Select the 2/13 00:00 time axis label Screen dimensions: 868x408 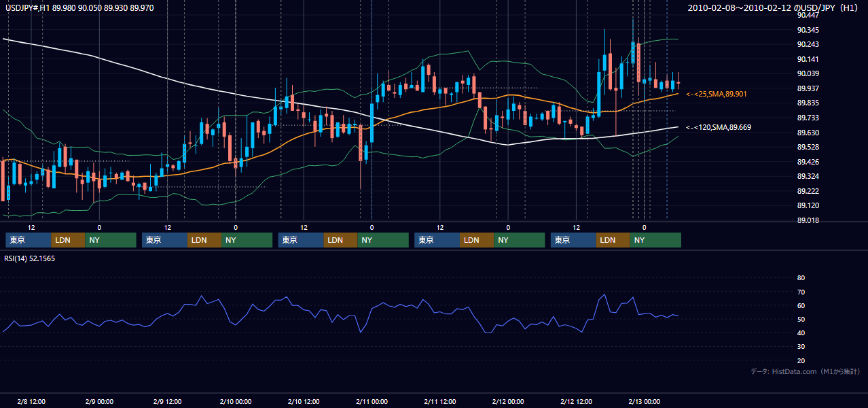tap(644, 401)
